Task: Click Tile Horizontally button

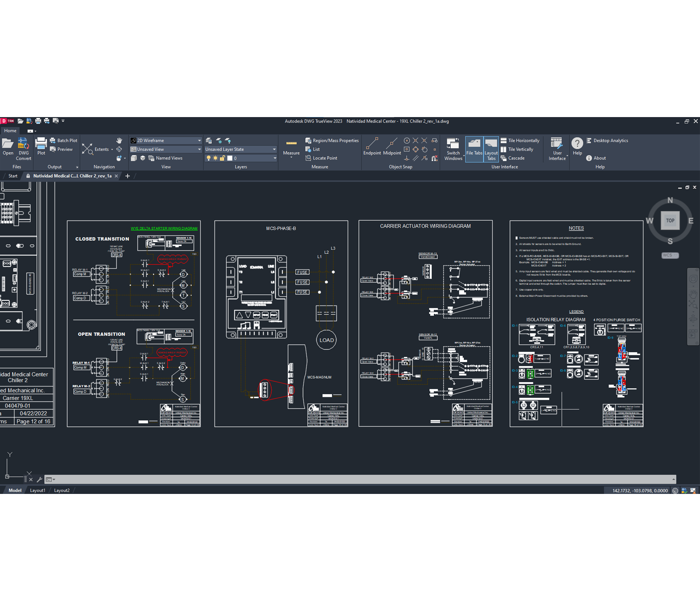Action: (x=520, y=140)
